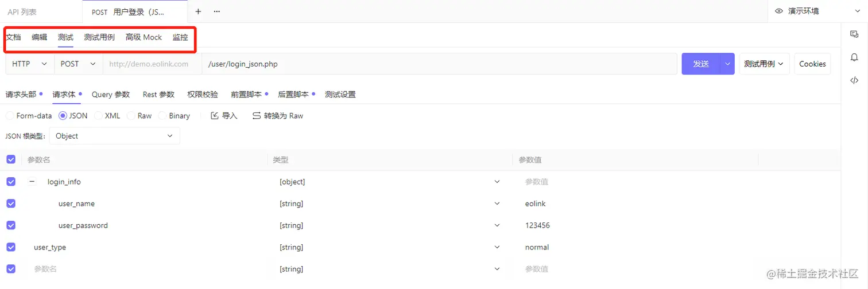Open the 测试用例 tab beside 测试
Screen dimensions: 868x289
click(99, 37)
